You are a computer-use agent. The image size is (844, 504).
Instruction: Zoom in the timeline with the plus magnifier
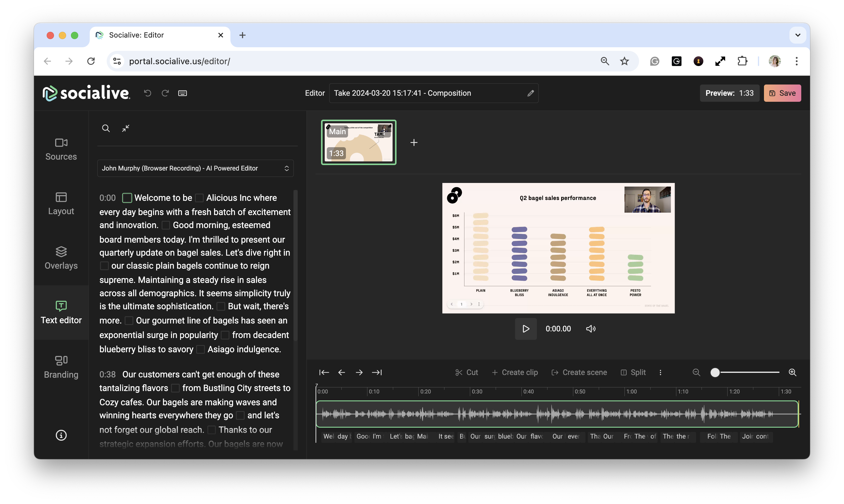pyautogui.click(x=792, y=373)
